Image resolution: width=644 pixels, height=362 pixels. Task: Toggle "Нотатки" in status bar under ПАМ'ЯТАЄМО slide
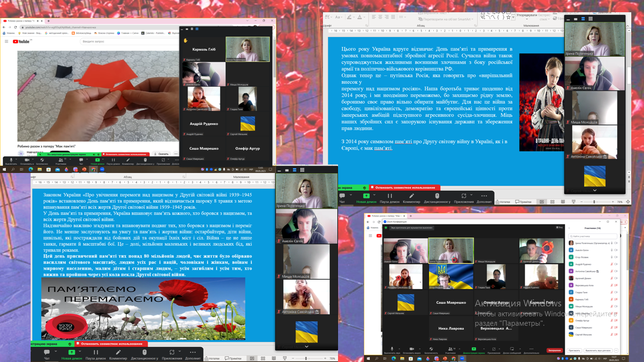(212, 359)
